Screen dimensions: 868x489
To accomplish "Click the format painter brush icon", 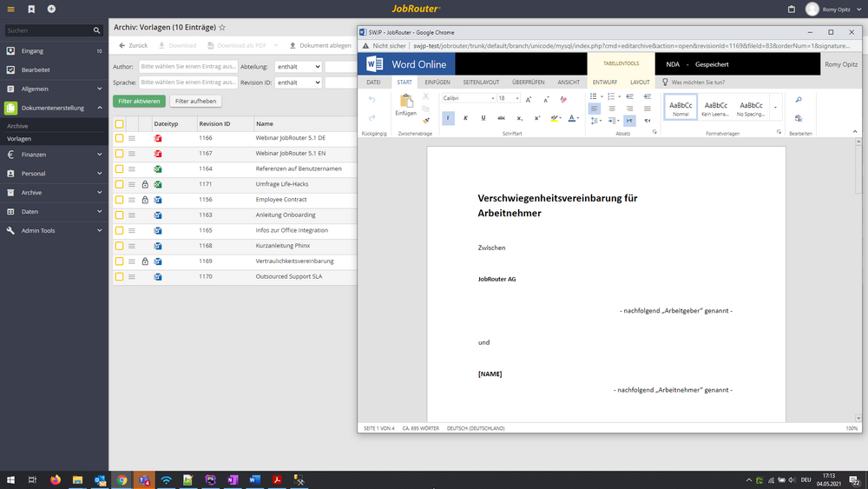I will pos(425,120).
